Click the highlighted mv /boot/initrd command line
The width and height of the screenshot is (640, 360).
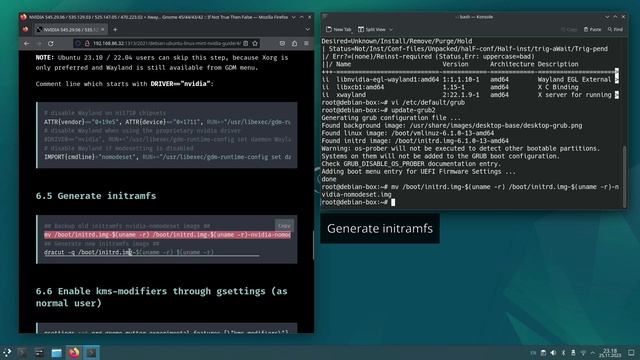(x=167, y=235)
